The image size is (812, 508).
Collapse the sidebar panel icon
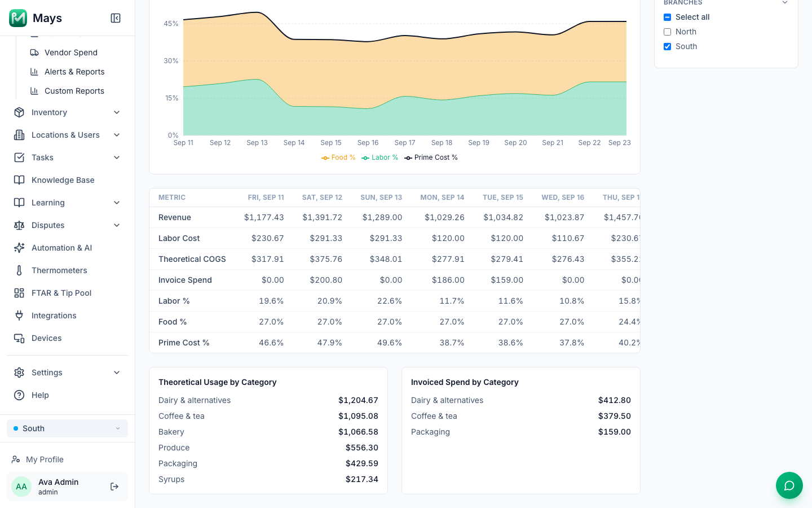pos(116,18)
